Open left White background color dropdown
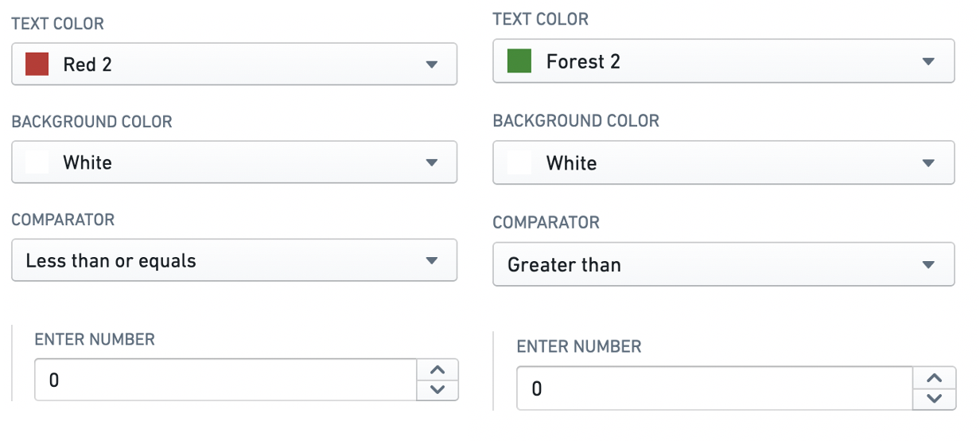980x441 pixels. coord(234,162)
